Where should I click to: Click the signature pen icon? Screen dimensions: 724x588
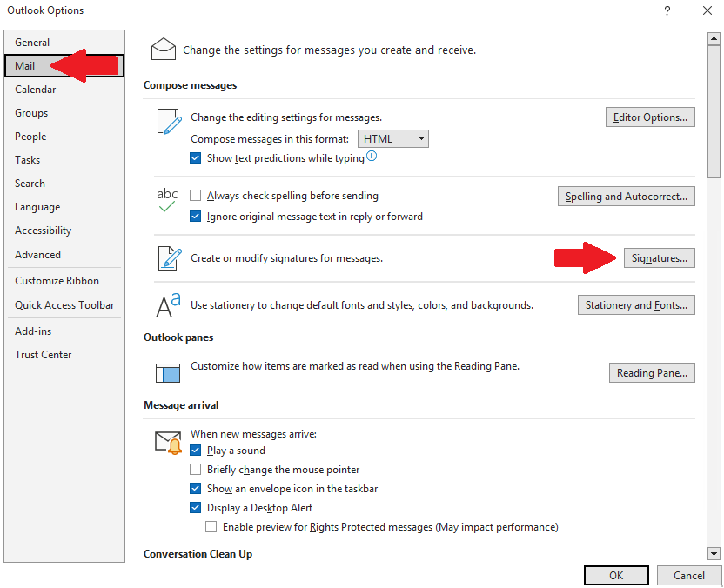170,258
